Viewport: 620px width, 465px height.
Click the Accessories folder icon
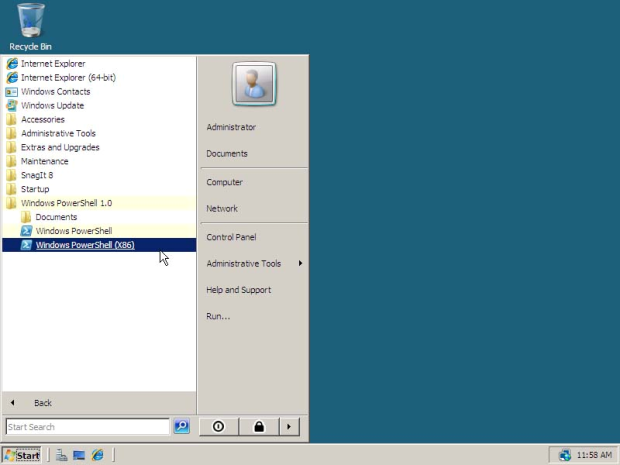[x=12, y=119]
